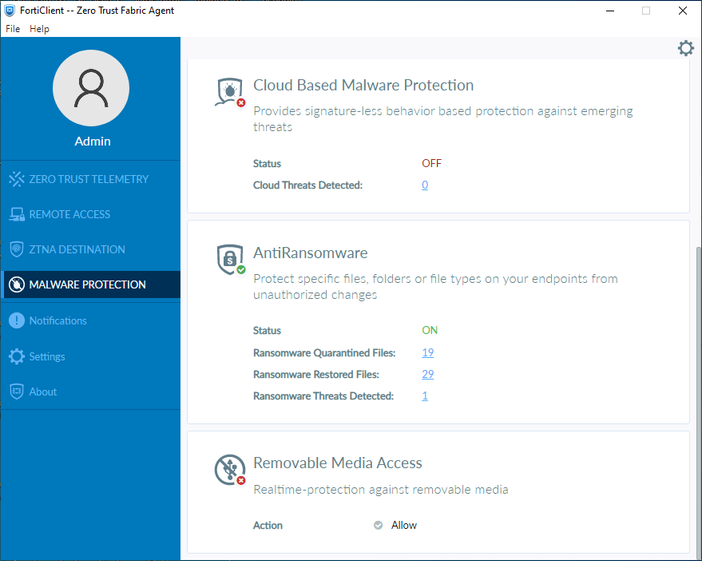Click the Allow action check icon
The image size is (702, 561).
[x=378, y=525]
